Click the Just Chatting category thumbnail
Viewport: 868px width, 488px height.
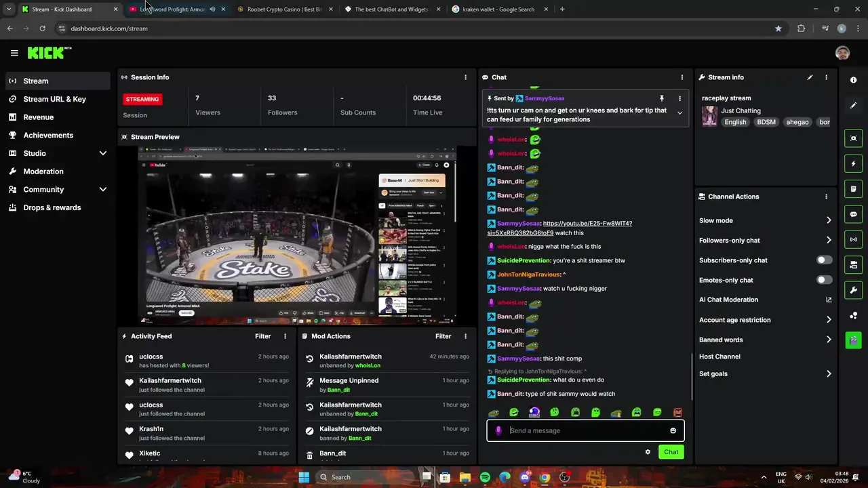(x=709, y=116)
